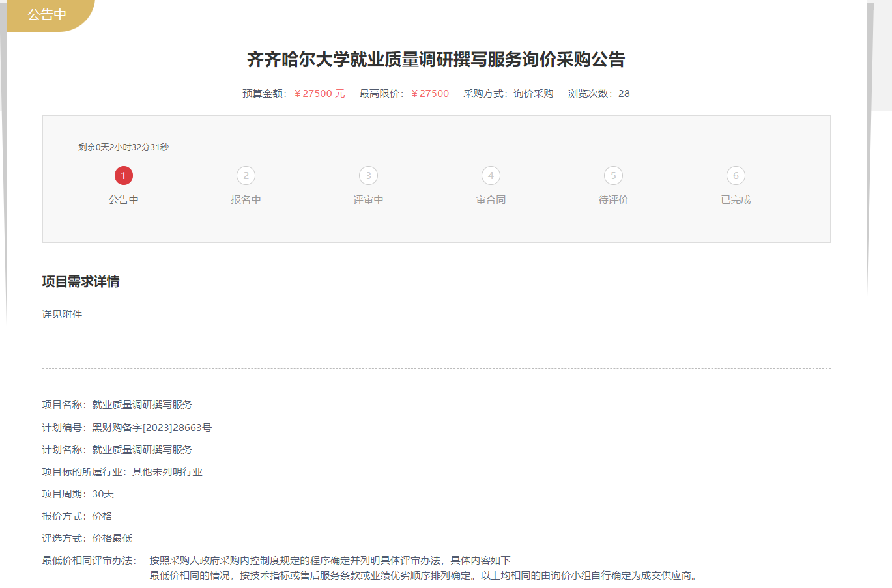Image resolution: width=892 pixels, height=588 pixels.
Task: Select the step 4 circle marker
Action: click(x=491, y=176)
